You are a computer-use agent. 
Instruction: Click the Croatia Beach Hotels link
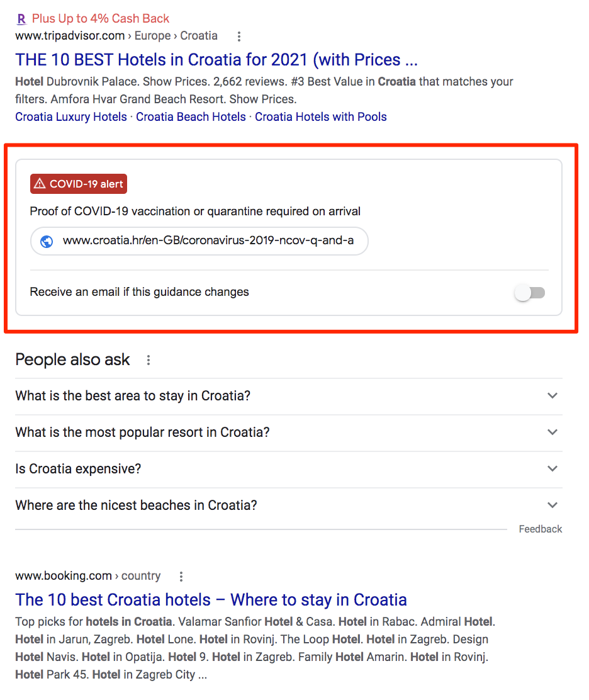[191, 116]
